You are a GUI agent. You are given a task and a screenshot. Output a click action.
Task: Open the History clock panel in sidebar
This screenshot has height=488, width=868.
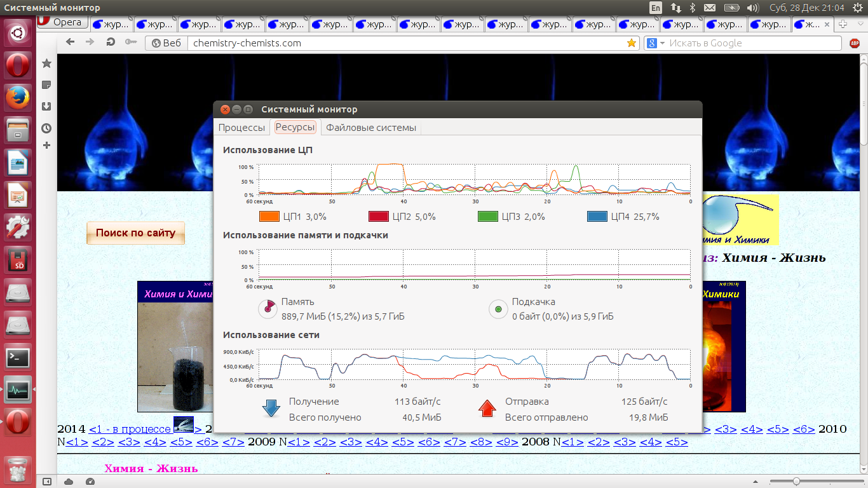pyautogui.click(x=46, y=128)
